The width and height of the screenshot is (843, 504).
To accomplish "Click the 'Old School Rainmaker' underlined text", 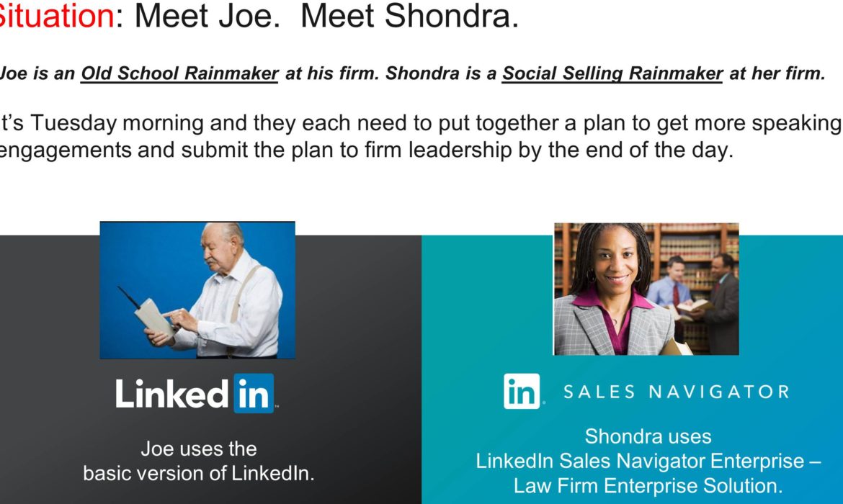I will pyautogui.click(x=179, y=73).
